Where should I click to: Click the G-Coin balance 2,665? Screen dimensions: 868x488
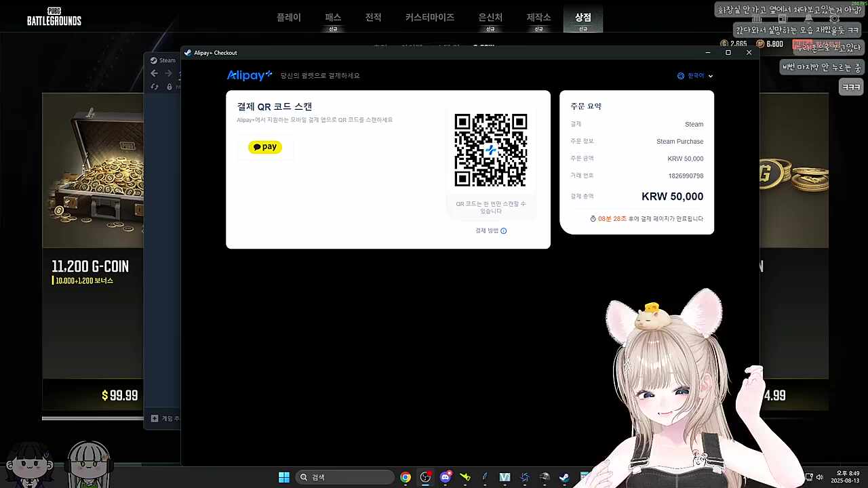tap(734, 44)
